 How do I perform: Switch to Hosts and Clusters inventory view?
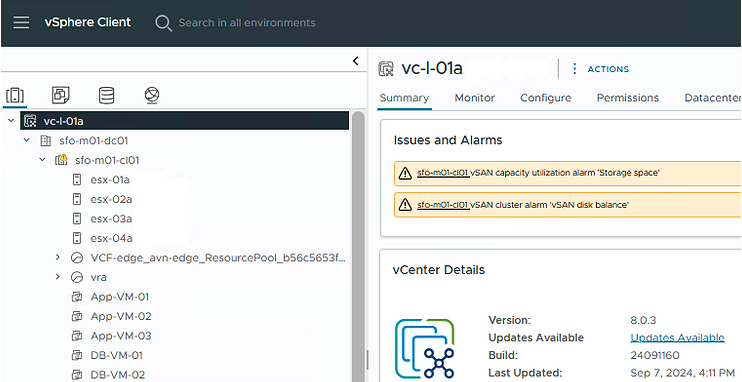[x=15, y=96]
